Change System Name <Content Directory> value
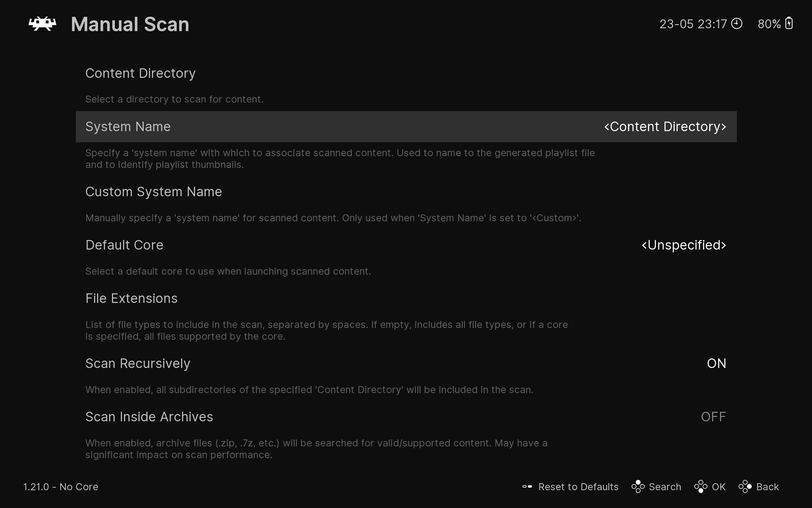 pyautogui.click(x=665, y=127)
